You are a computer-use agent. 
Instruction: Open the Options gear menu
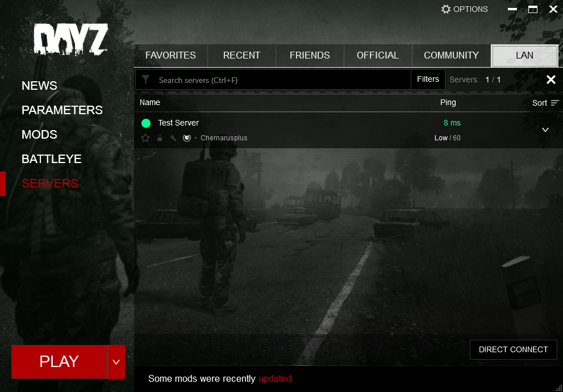point(464,9)
